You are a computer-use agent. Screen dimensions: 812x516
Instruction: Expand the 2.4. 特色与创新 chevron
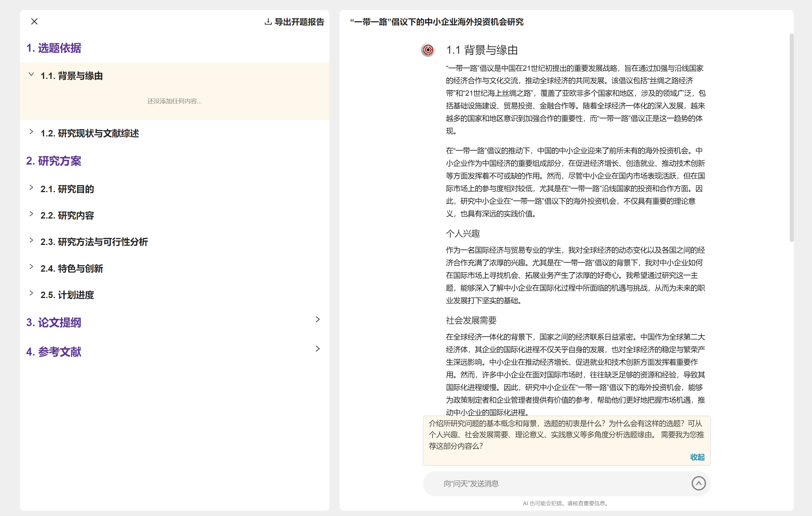tap(31, 267)
